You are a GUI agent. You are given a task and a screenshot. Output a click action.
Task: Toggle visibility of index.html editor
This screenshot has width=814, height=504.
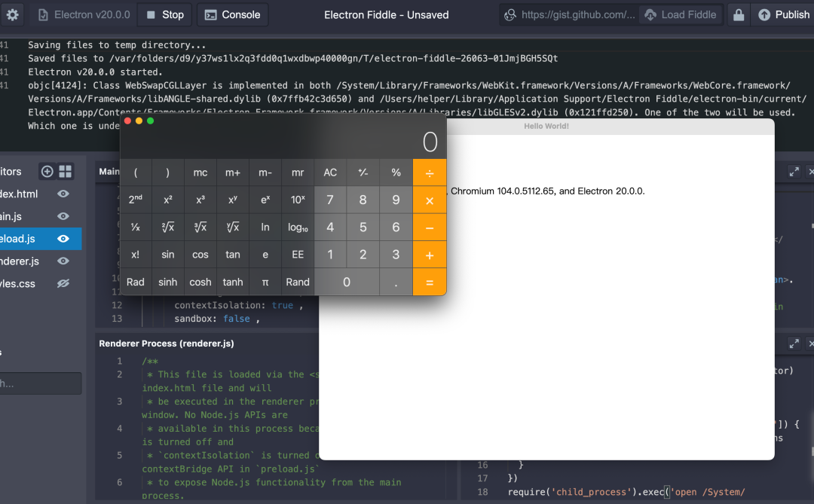[63, 194]
